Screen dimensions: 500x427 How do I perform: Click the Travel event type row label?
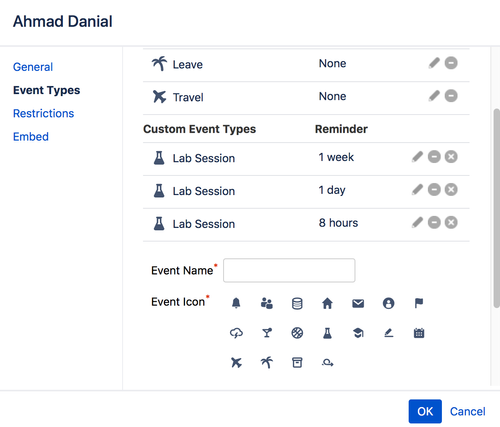click(x=188, y=97)
